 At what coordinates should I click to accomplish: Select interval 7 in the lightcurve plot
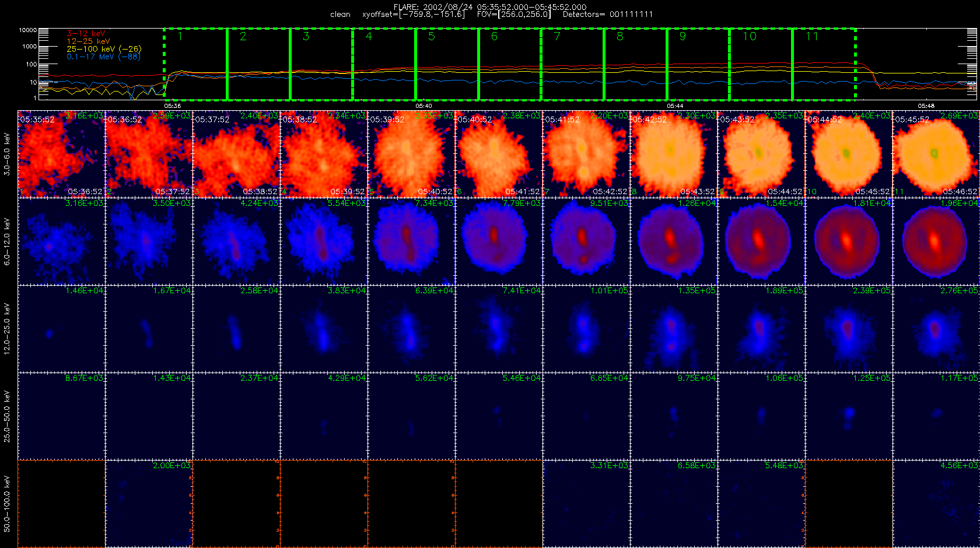(573, 64)
